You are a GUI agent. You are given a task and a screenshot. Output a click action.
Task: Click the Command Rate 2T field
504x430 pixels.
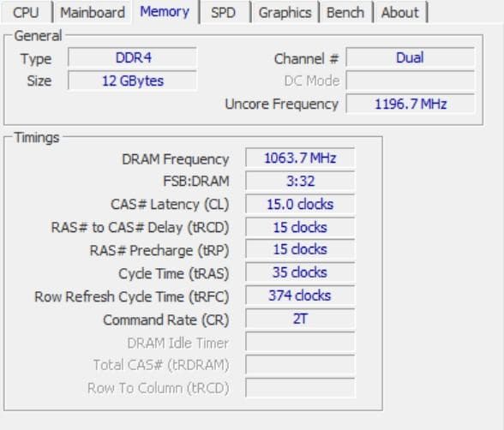click(x=300, y=319)
